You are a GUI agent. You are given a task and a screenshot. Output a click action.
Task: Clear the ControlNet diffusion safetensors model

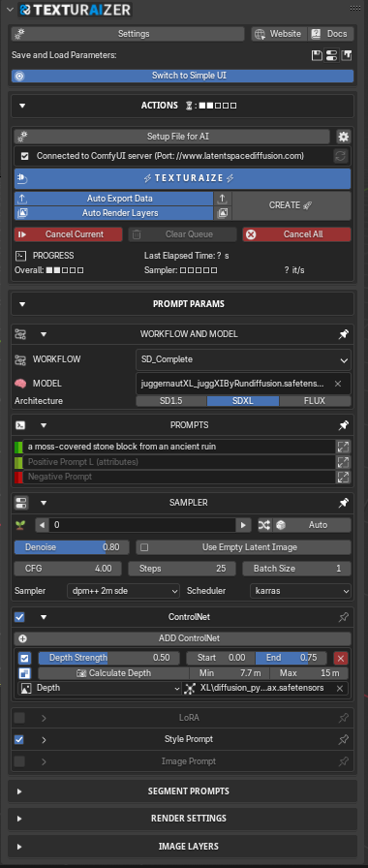[x=339, y=688]
